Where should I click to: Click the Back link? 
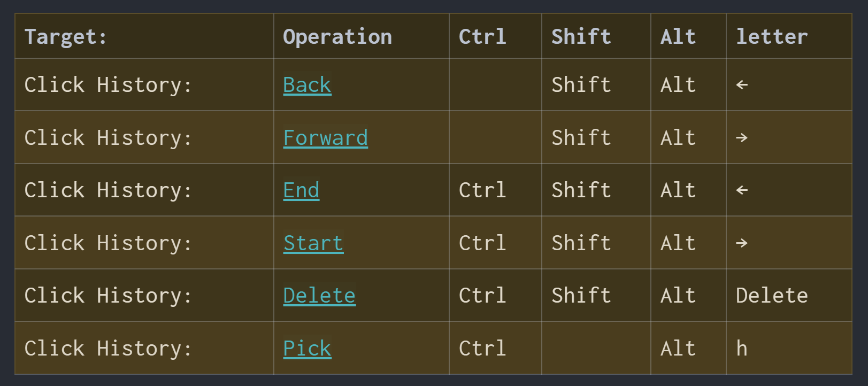point(307,85)
